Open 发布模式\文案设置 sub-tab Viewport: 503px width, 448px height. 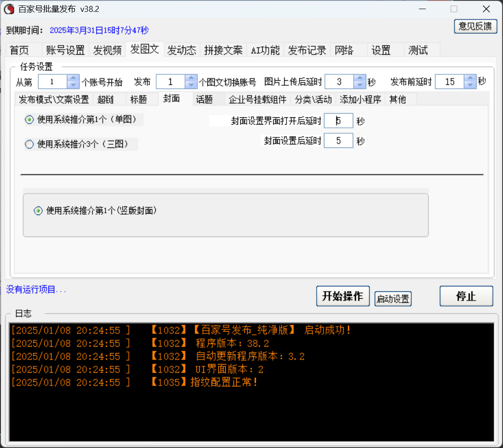[54, 100]
